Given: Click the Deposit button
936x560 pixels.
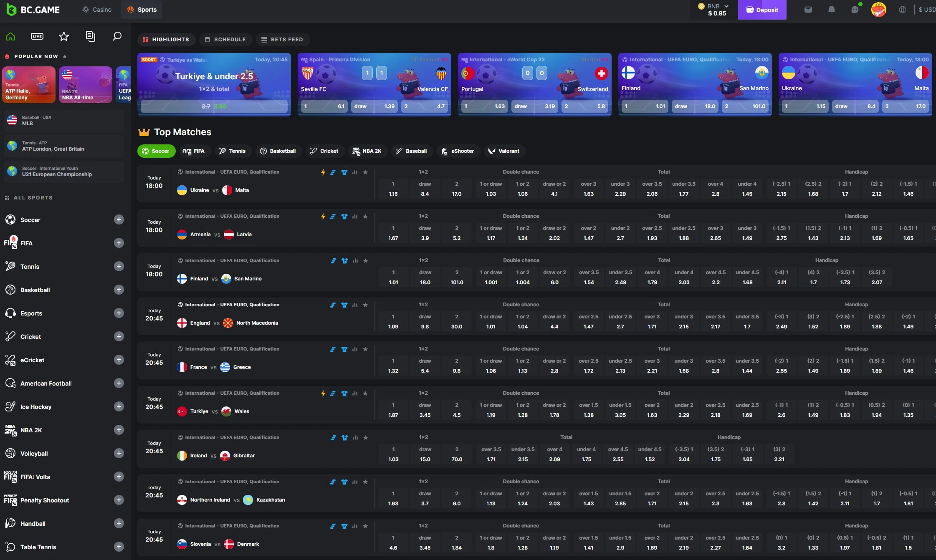Looking at the screenshot, I should pyautogui.click(x=762, y=10).
